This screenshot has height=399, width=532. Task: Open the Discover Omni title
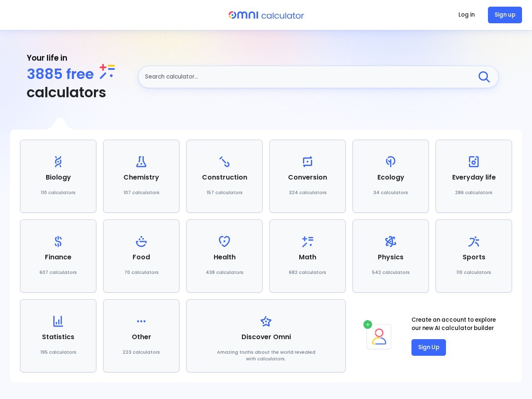tap(266, 337)
